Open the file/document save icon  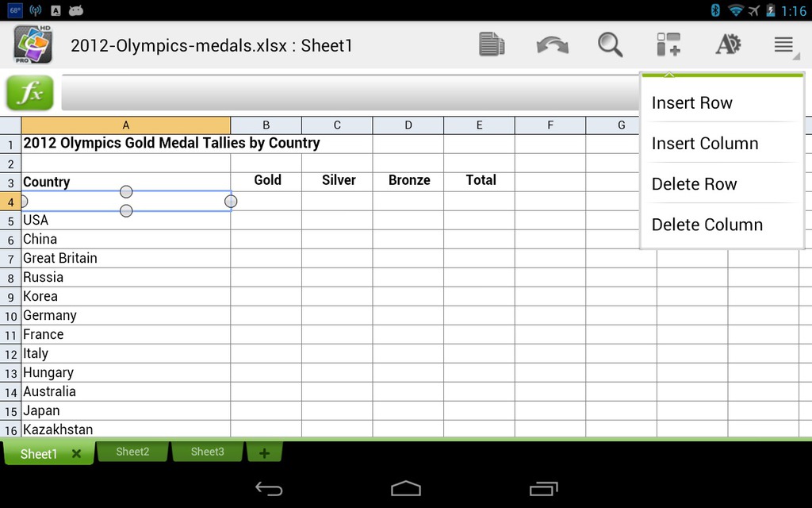(492, 44)
